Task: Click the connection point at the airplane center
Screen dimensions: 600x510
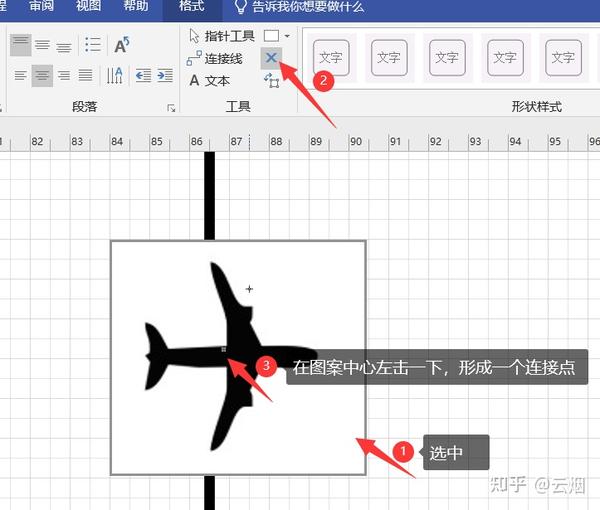Action: (x=223, y=349)
